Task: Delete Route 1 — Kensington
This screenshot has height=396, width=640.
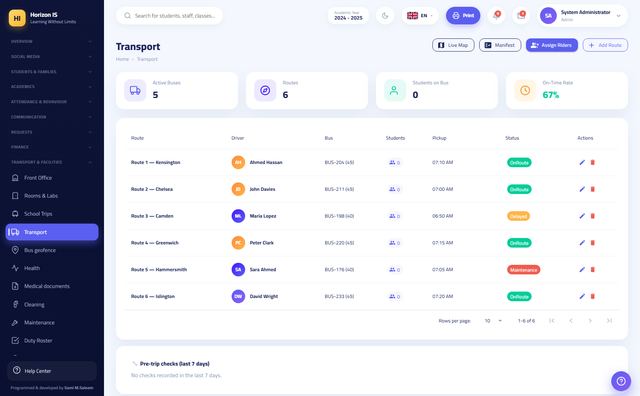Action: point(593,162)
